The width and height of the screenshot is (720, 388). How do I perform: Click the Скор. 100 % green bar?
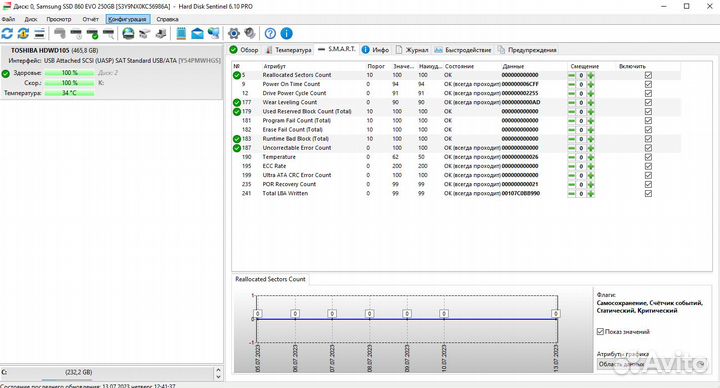[x=69, y=83]
